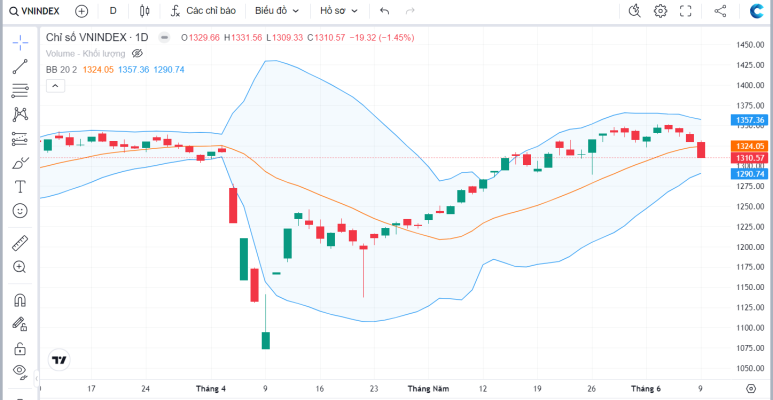
Task: Select the brush drawing tool
Action: click(20, 162)
